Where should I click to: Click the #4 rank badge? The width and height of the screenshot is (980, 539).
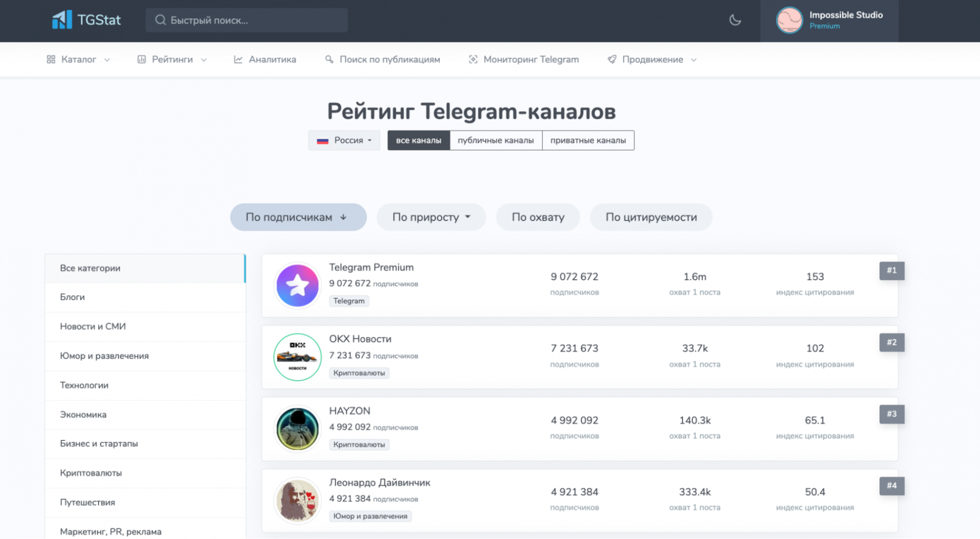click(x=892, y=485)
